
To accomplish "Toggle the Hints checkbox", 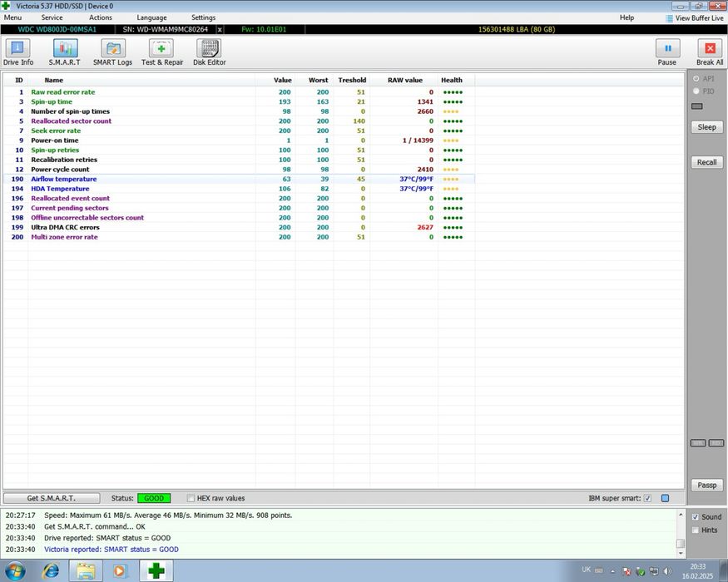I will point(695,530).
